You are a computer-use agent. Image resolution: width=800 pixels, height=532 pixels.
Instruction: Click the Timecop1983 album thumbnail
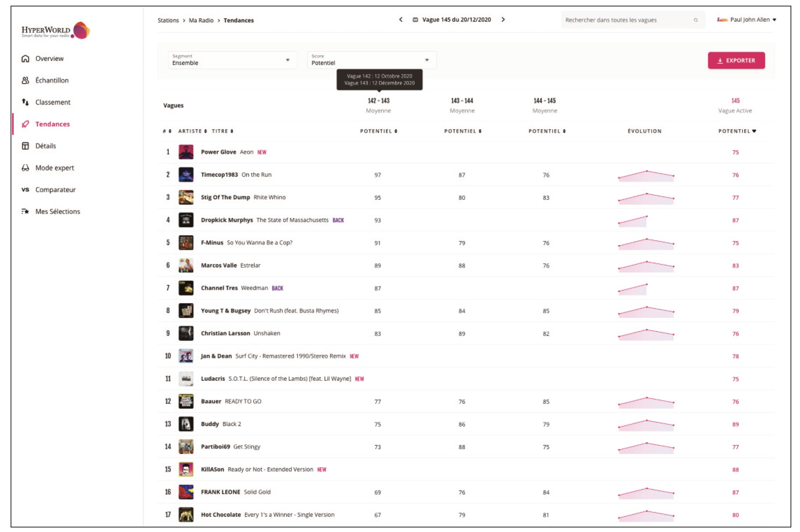[186, 175]
